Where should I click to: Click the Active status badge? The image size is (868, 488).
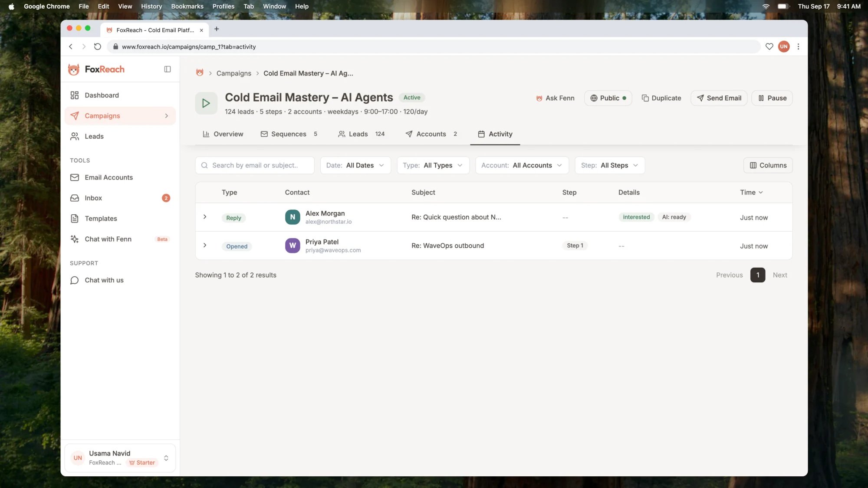pyautogui.click(x=412, y=98)
